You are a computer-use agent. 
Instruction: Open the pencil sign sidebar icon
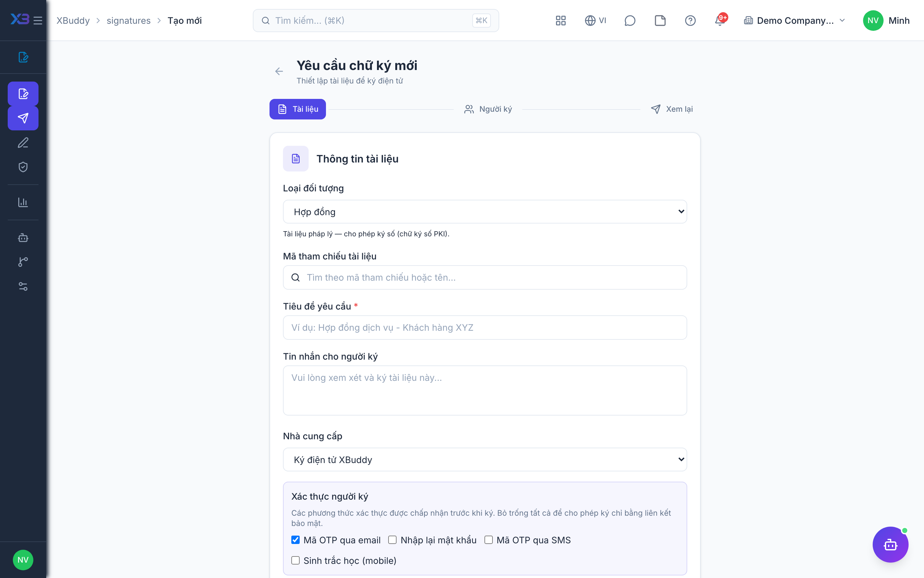[23, 143]
